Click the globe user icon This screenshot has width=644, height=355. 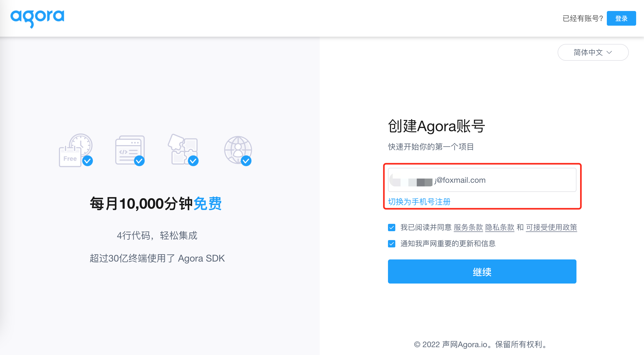tap(238, 151)
